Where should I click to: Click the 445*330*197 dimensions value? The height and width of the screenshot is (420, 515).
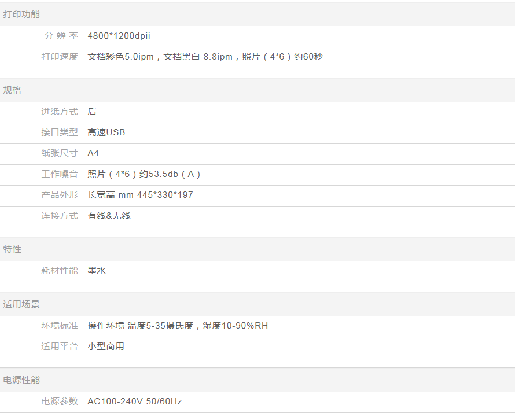click(x=165, y=195)
